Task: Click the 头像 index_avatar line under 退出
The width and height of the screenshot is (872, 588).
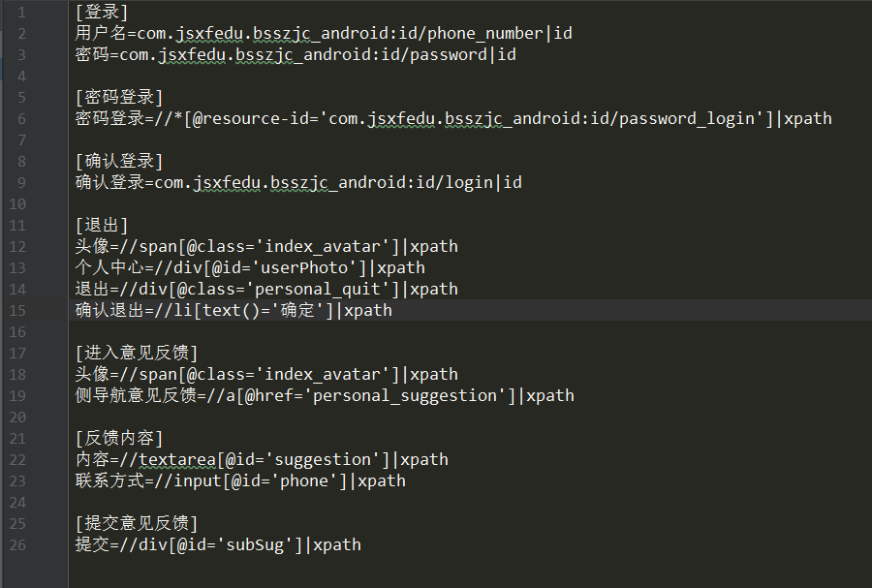Action: tap(266, 246)
